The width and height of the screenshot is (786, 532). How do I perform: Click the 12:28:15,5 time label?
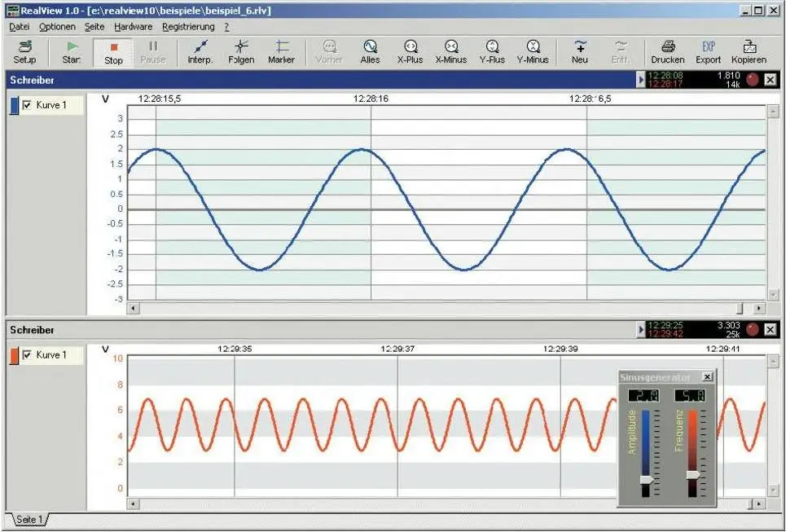point(160,99)
